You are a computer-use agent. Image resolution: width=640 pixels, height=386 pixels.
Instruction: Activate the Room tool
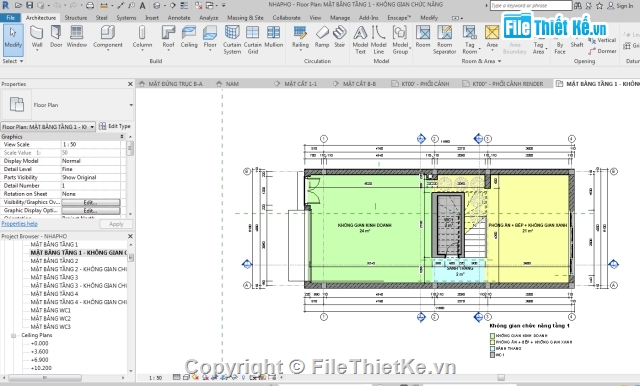click(x=423, y=37)
